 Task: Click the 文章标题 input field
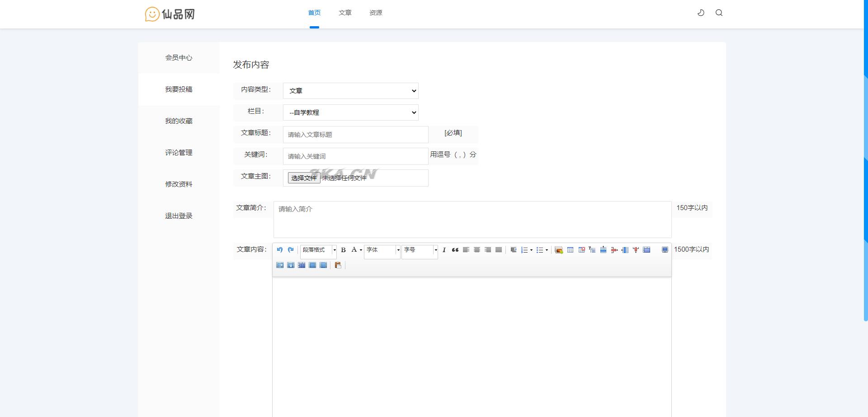point(355,135)
